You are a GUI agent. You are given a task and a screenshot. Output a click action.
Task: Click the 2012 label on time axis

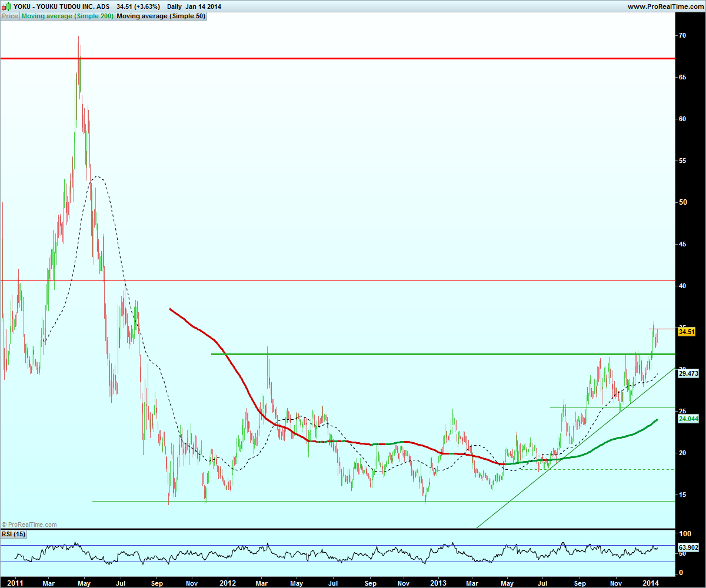[227, 583]
